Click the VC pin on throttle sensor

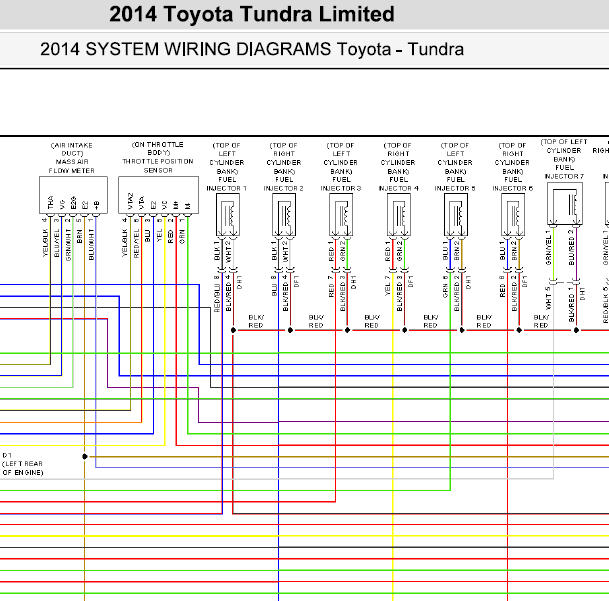pyautogui.click(x=164, y=205)
